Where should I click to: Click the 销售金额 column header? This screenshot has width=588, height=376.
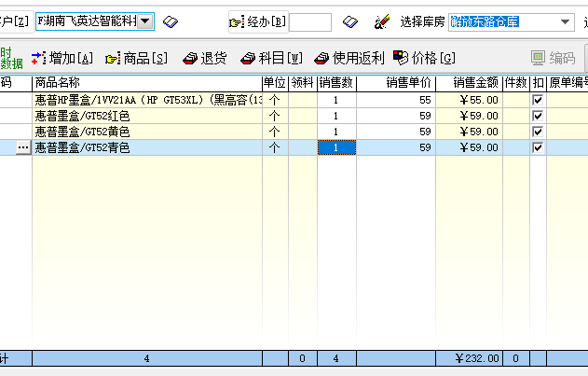pyautogui.click(x=469, y=83)
